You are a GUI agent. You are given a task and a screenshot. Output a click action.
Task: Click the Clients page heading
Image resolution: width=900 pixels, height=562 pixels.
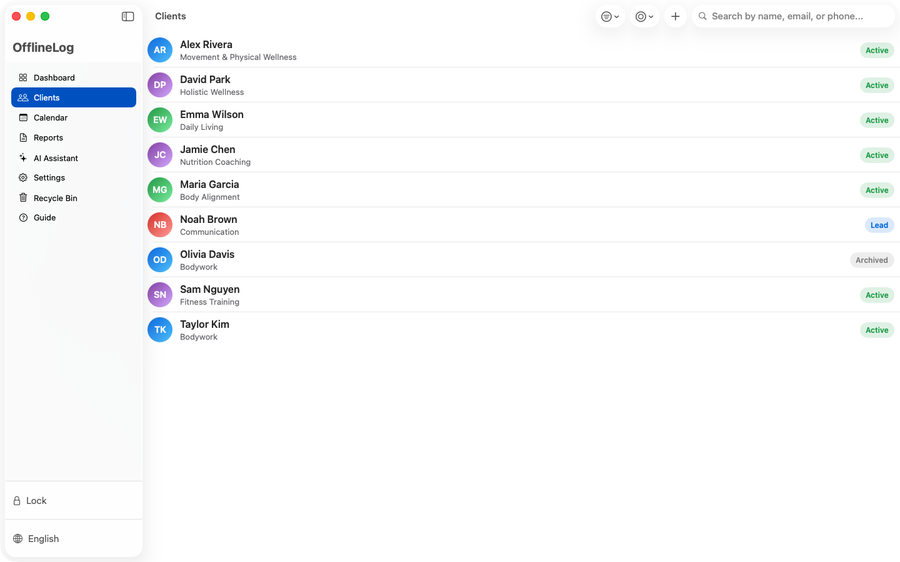tap(170, 16)
